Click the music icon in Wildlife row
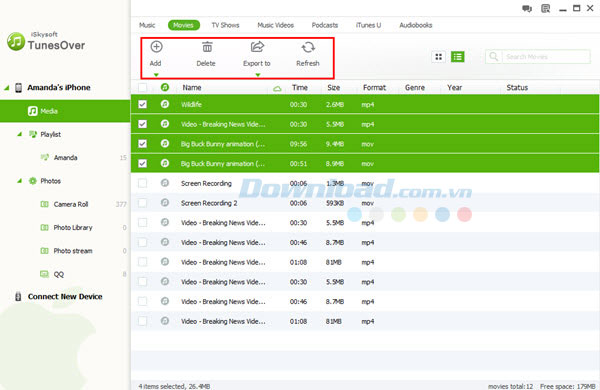This screenshot has width=600, height=390. 165,104
